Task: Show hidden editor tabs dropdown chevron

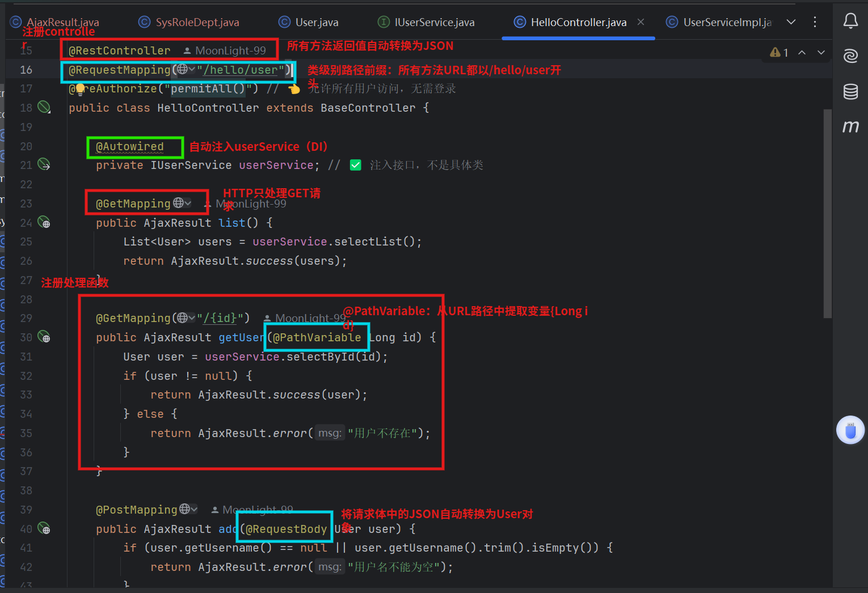Action: pyautogui.click(x=791, y=22)
